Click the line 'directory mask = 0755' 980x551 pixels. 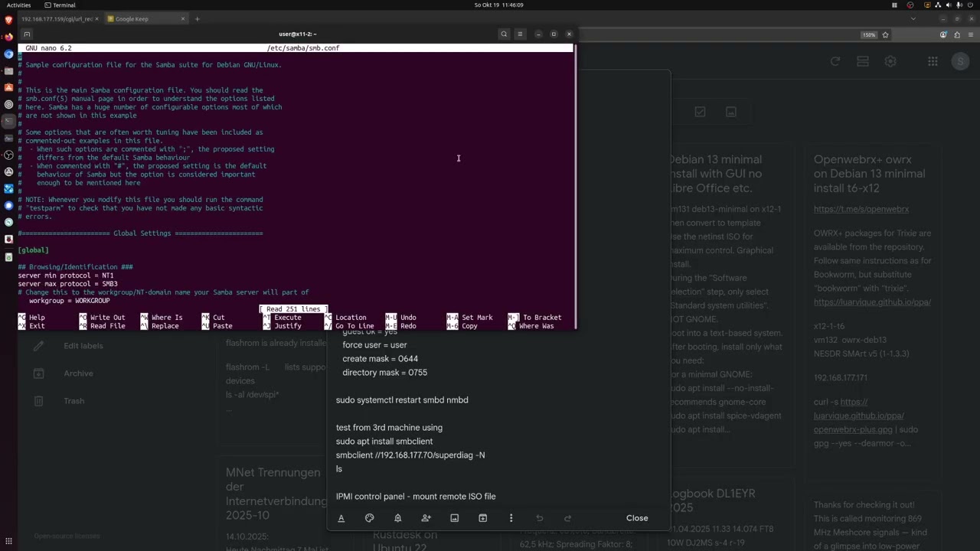pos(385,373)
